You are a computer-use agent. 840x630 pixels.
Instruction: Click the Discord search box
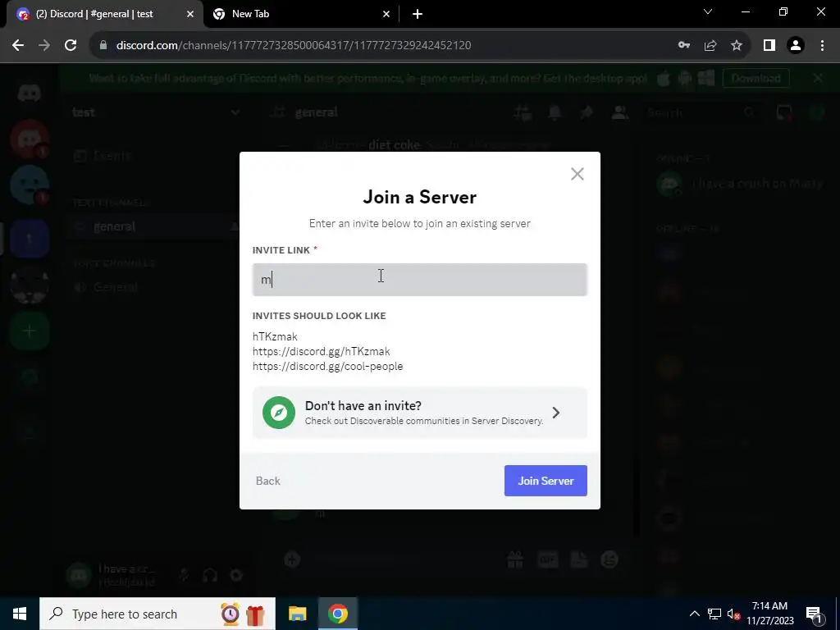pos(701,112)
